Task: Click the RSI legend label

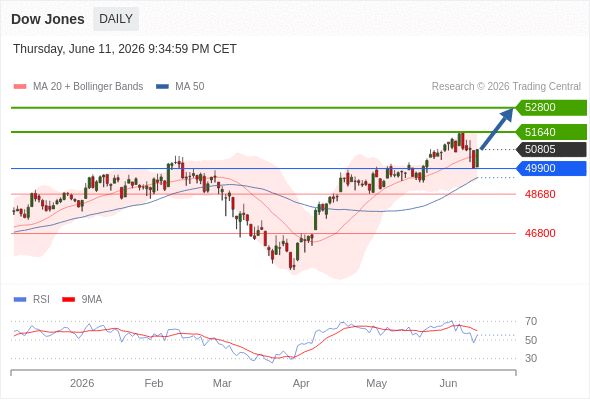Action: pos(41,300)
